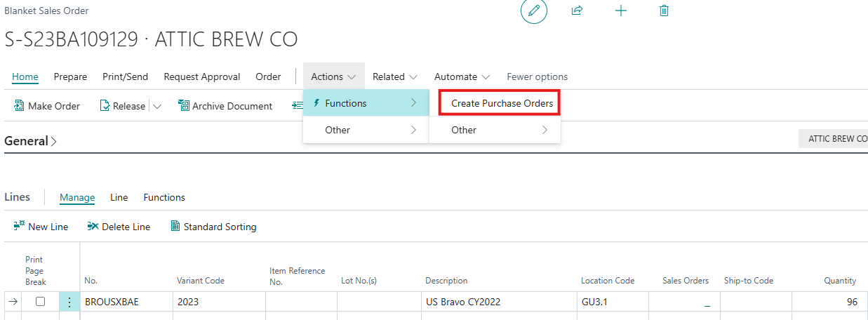Image resolution: width=868 pixels, height=320 pixels.
Task: Click the No. column header
Action: click(x=91, y=281)
